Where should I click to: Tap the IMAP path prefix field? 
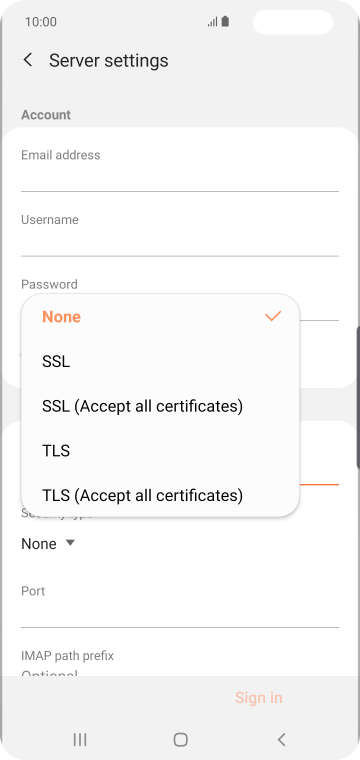pos(180,664)
